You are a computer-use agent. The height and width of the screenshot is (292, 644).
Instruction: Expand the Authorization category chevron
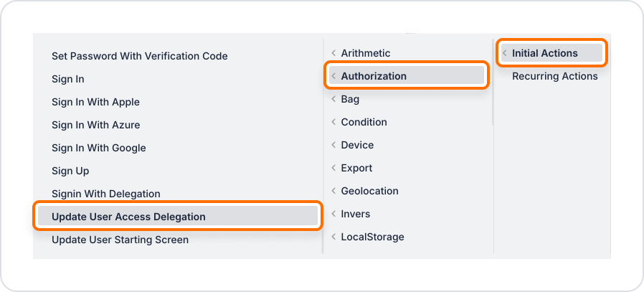(333, 76)
